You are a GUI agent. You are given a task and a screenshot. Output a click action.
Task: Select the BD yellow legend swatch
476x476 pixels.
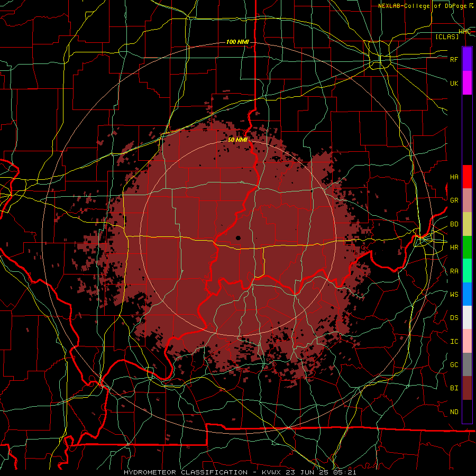pyautogui.click(x=467, y=224)
